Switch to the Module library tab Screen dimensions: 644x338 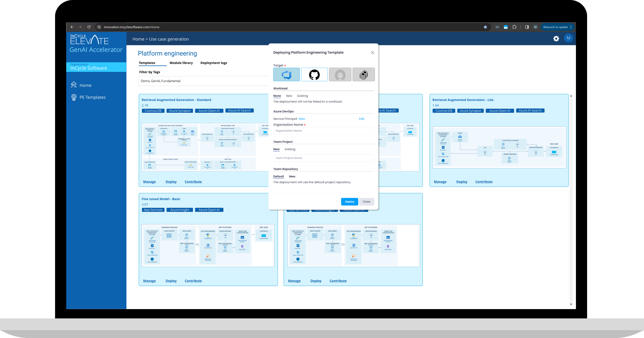click(x=181, y=63)
